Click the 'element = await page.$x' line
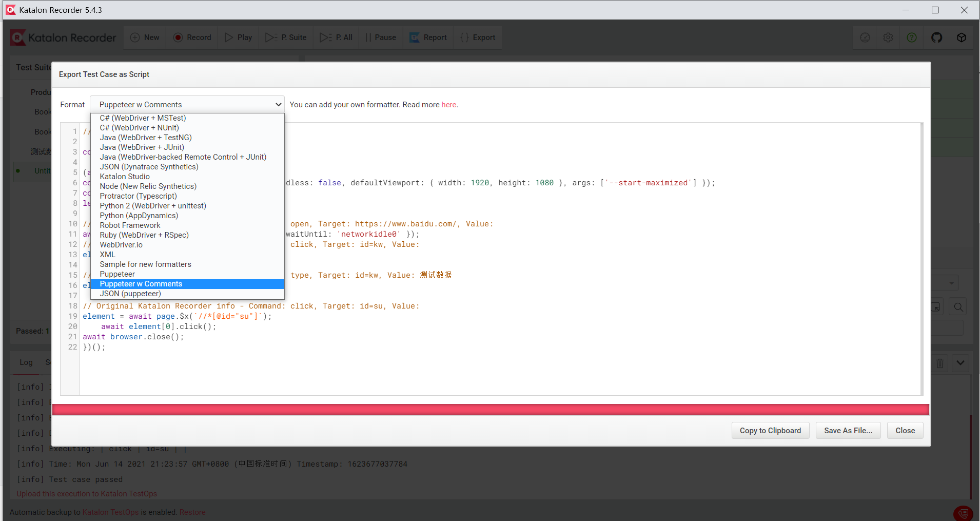The image size is (980, 521). (x=177, y=316)
